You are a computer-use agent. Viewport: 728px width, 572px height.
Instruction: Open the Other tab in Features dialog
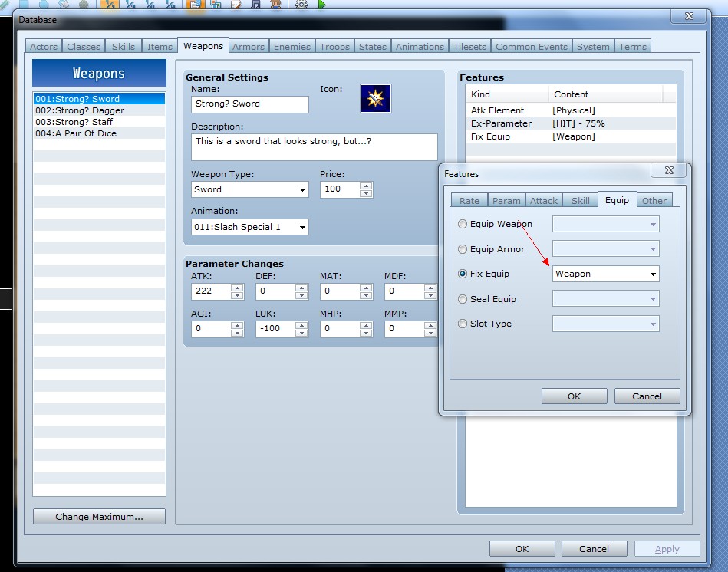click(x=654, y=200)
